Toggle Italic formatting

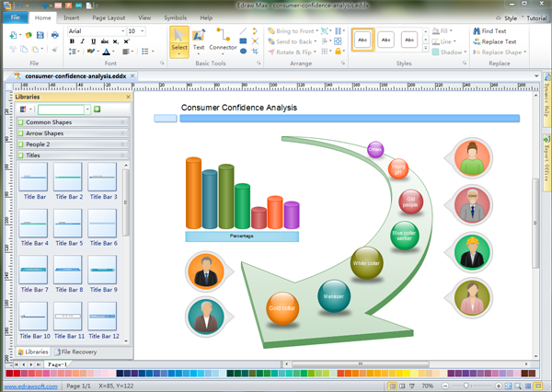pos(83,41)
